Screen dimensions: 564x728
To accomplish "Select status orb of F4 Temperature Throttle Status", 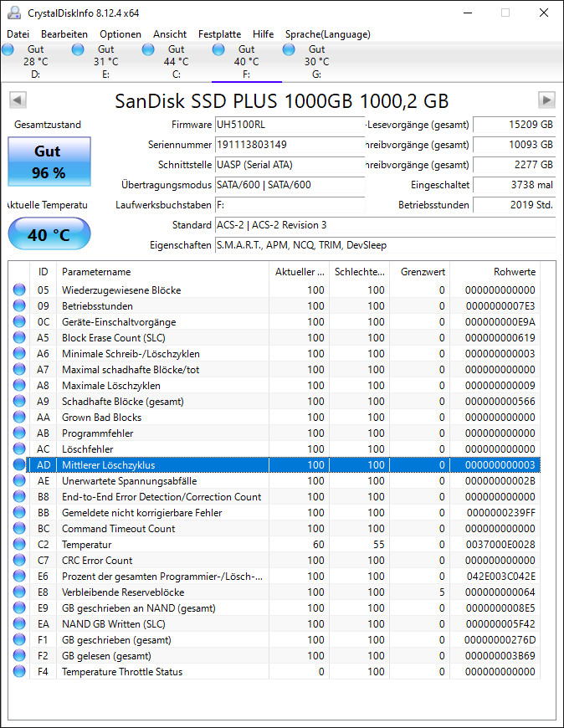I will pyautogui.click(x=19, y=671).
